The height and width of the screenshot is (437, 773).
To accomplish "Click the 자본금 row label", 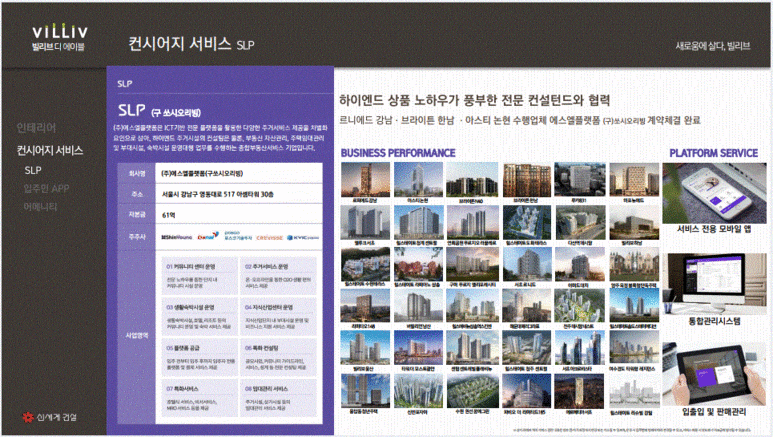I will point(137,215).
